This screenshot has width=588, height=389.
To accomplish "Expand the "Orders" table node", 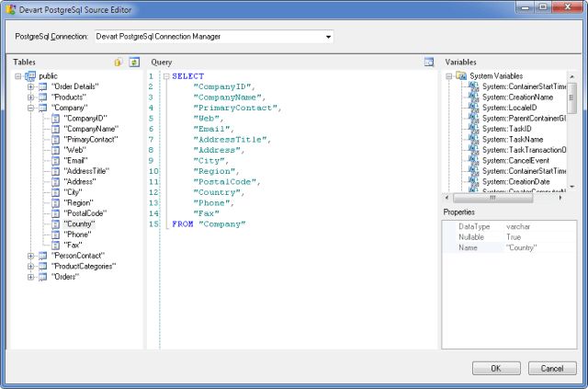I will 30,277.
